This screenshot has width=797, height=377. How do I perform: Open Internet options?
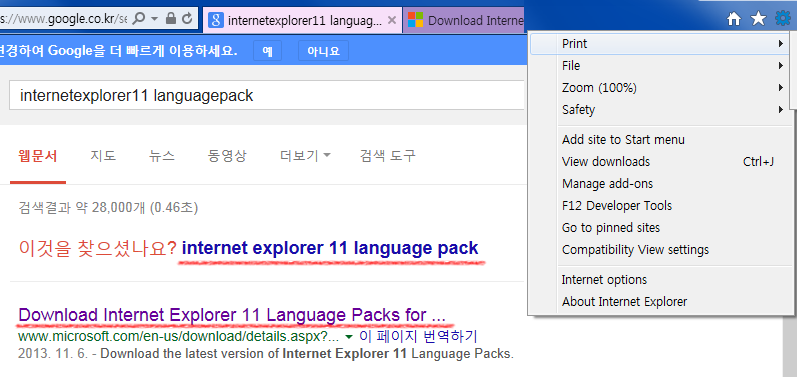[x=659, y=279]
